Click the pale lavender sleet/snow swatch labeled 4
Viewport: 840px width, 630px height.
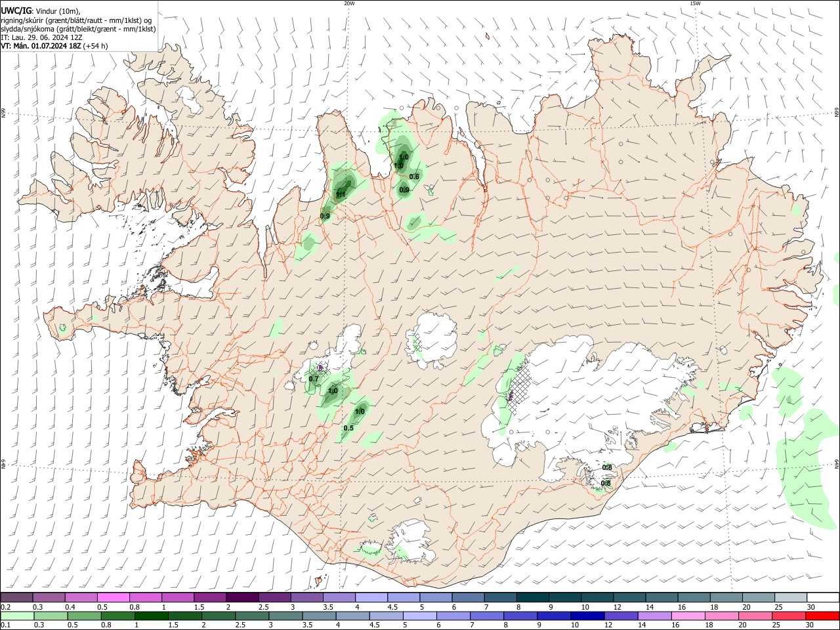(371, 598)
